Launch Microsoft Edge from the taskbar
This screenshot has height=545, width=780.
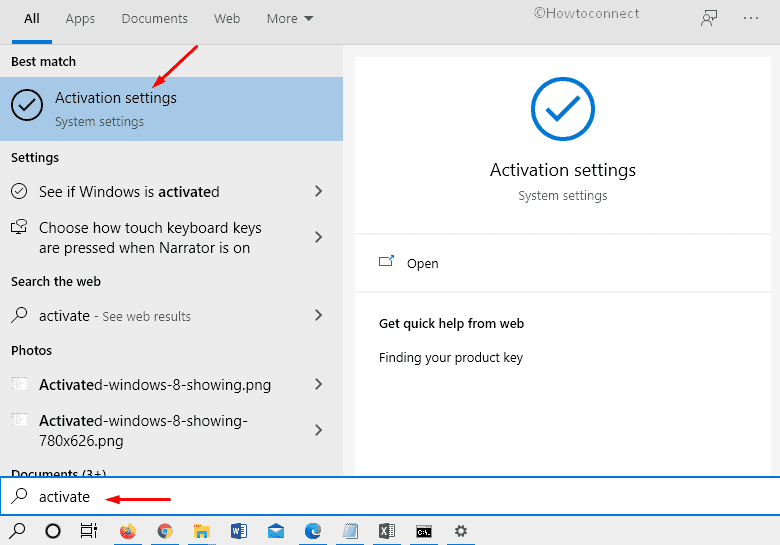point(313,531)
